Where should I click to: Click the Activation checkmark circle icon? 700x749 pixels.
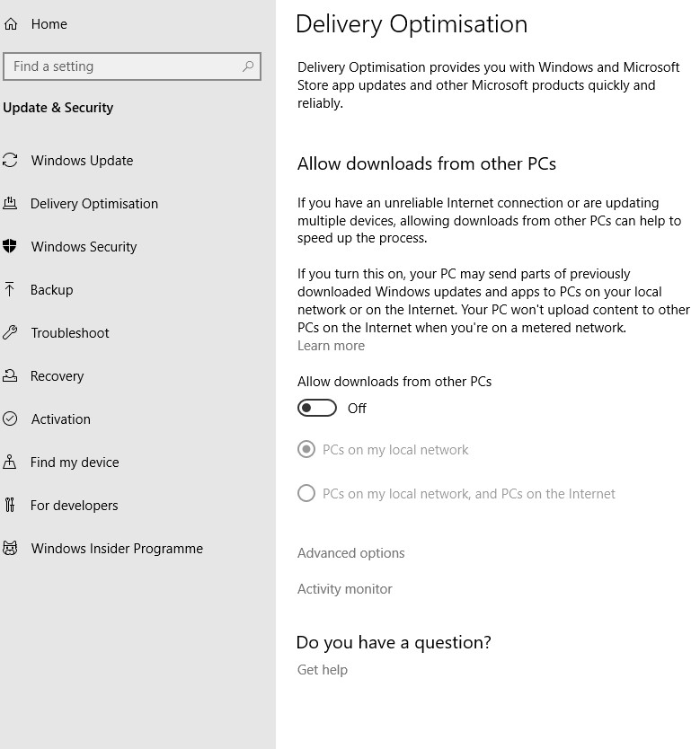point(10,419)
